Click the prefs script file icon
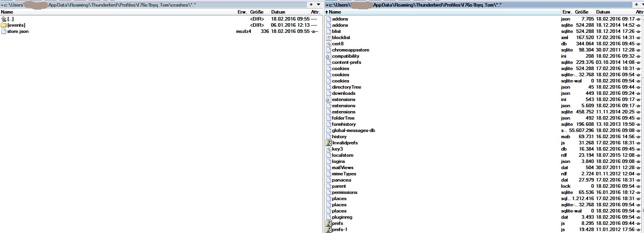 pyautogui.click(x=329, y=223)
